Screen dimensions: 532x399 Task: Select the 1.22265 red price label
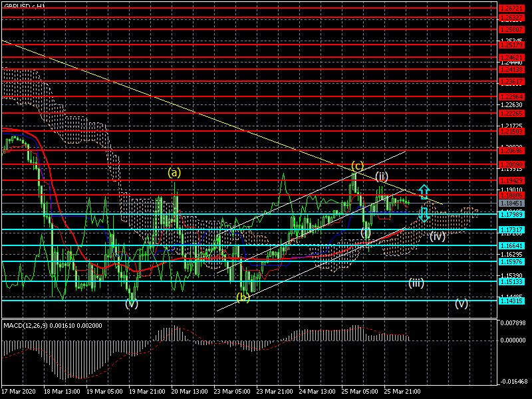[511, 113]
